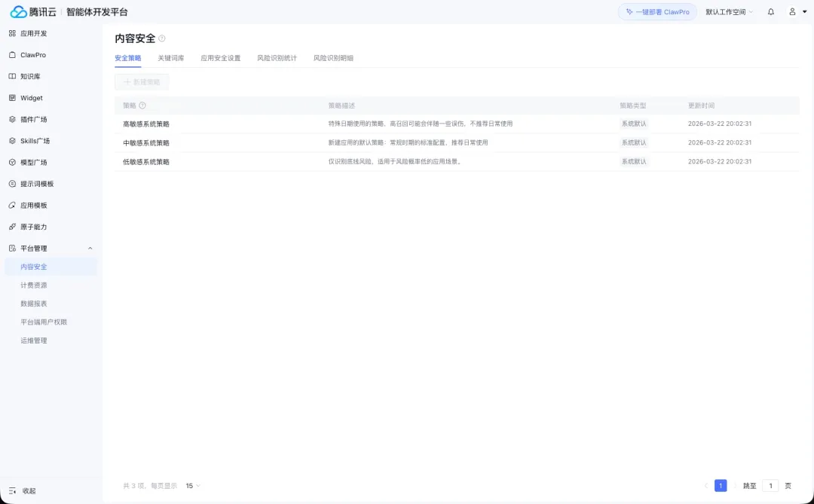Click 一键部署 ClawPro button
Image resolution: width=814 pixels, height=504 pixels.
pyautogui.click(x=657, y=12)
